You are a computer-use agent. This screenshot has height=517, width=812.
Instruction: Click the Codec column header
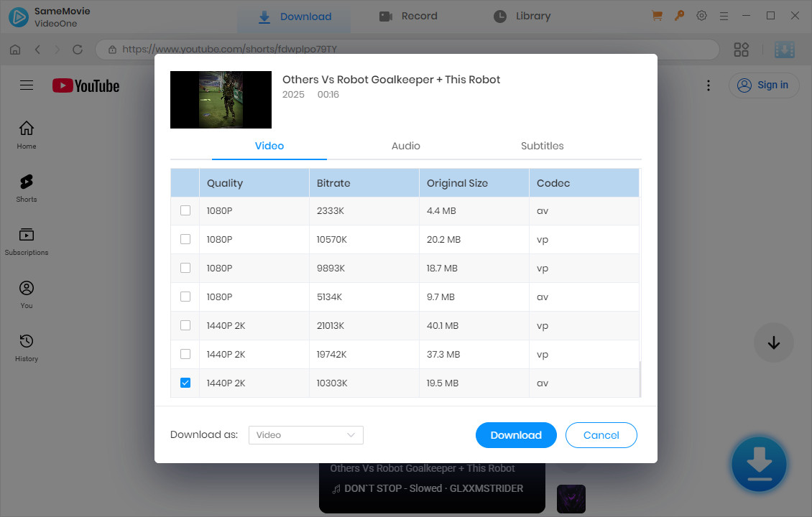pos(583,182)
